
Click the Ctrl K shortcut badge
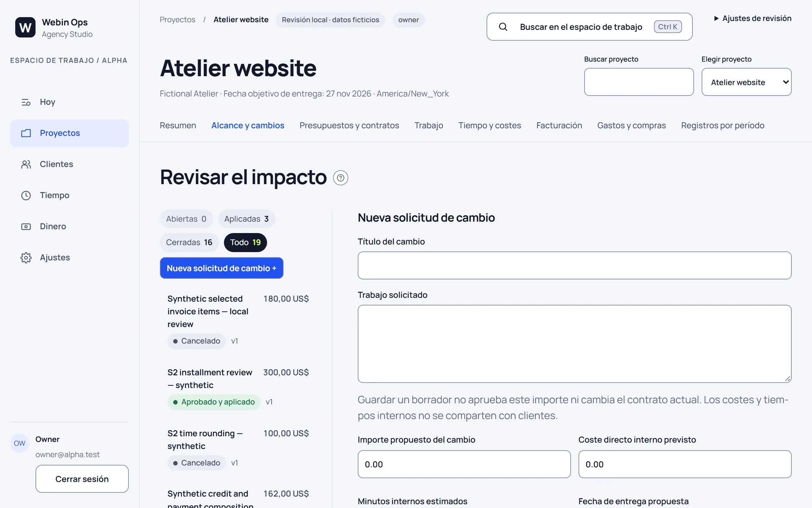click(x=668, y=27)
